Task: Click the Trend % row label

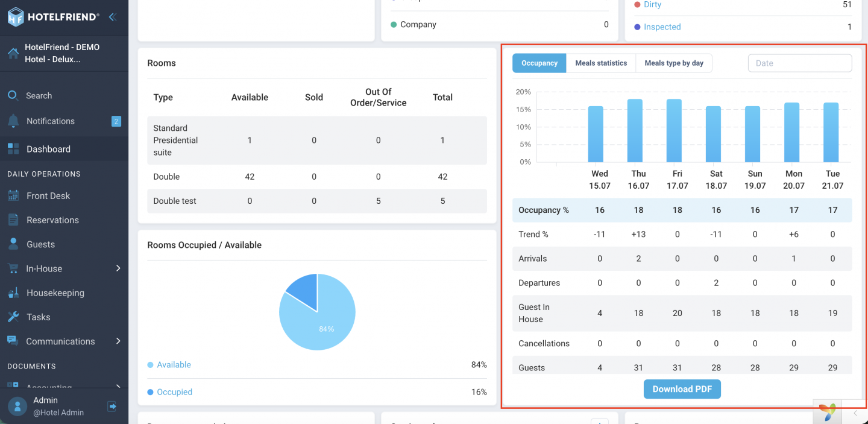Action: coord(533,234)
